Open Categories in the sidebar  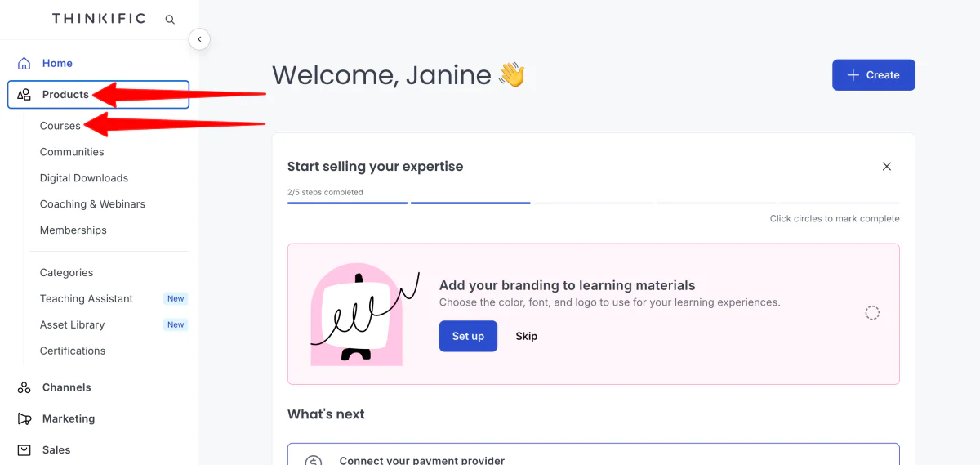tap(67, 273)
